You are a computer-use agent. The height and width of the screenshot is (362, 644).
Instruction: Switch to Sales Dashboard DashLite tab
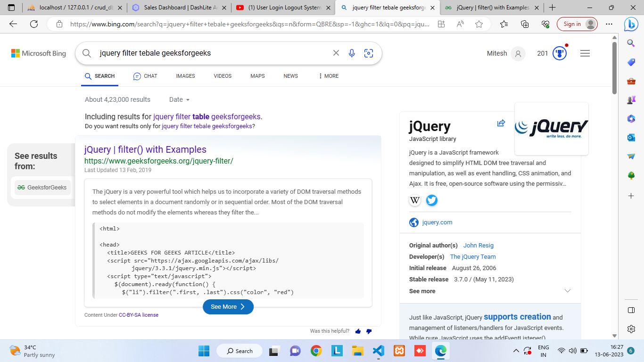click(179, 8)
